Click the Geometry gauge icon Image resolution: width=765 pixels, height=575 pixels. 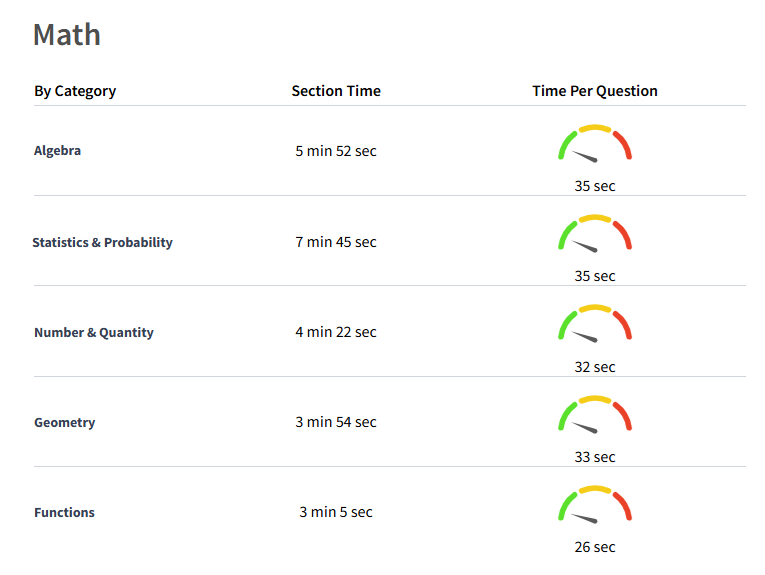595,415
